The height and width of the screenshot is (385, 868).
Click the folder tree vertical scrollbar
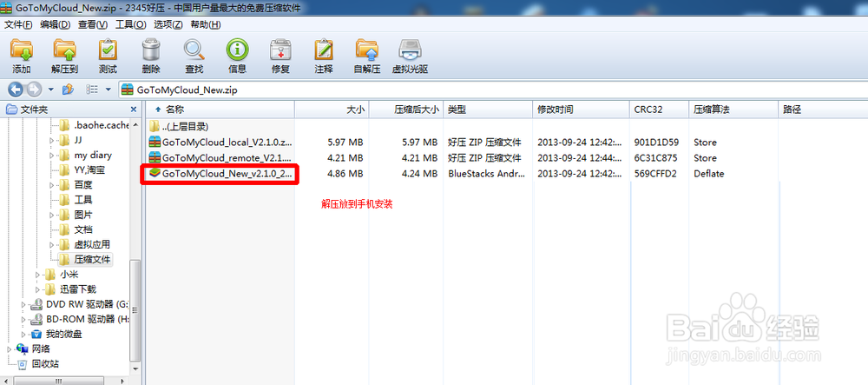(x=135, y=310)
